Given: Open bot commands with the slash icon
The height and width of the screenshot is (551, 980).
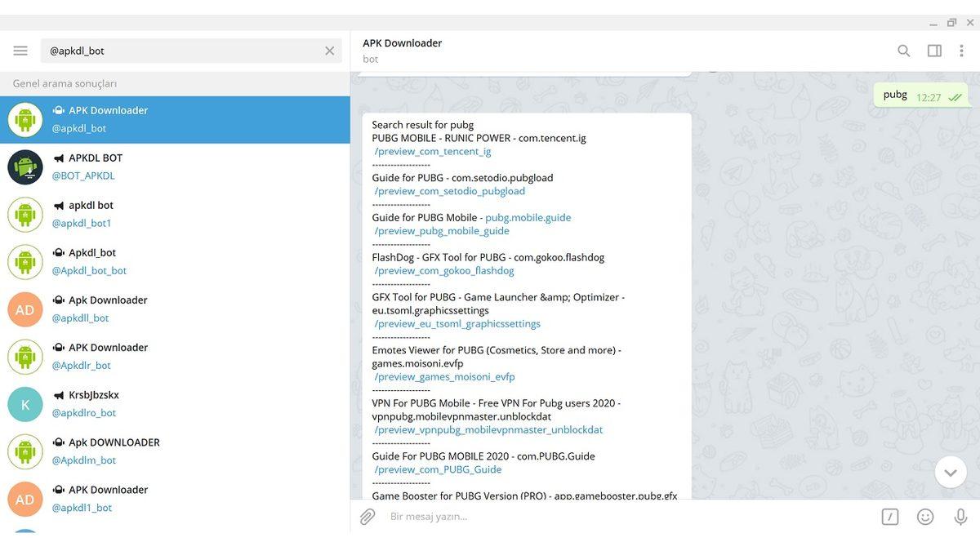Looking at the screenshot, I should [x=890, y=516].
